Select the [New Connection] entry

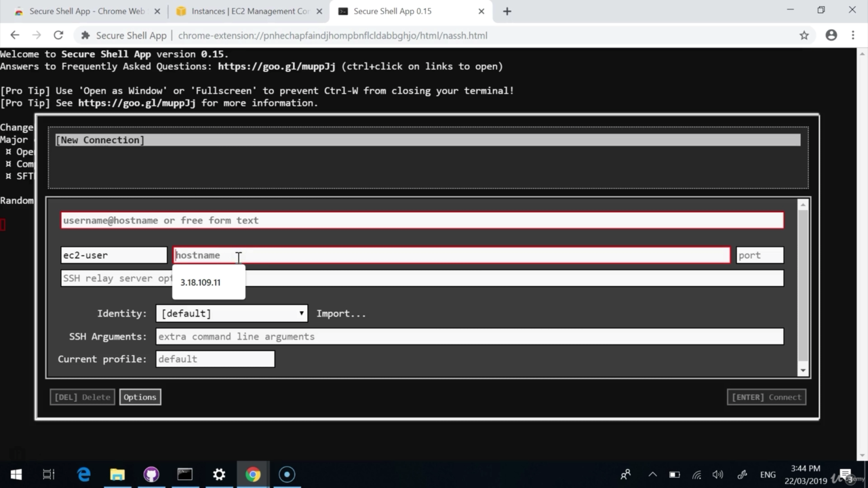point(428,140)
